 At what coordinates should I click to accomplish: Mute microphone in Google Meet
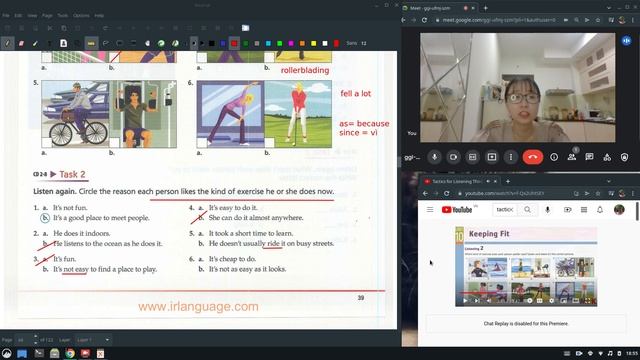pyautogui.click(x=434, y=157)
